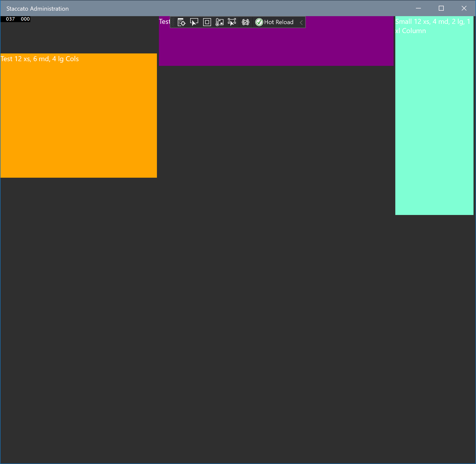Click the orange 'Test 12 xs, 6 md, 4 lg Cols' panel
The width and height of the screenshot is (476, 464).
click(78, 116)
